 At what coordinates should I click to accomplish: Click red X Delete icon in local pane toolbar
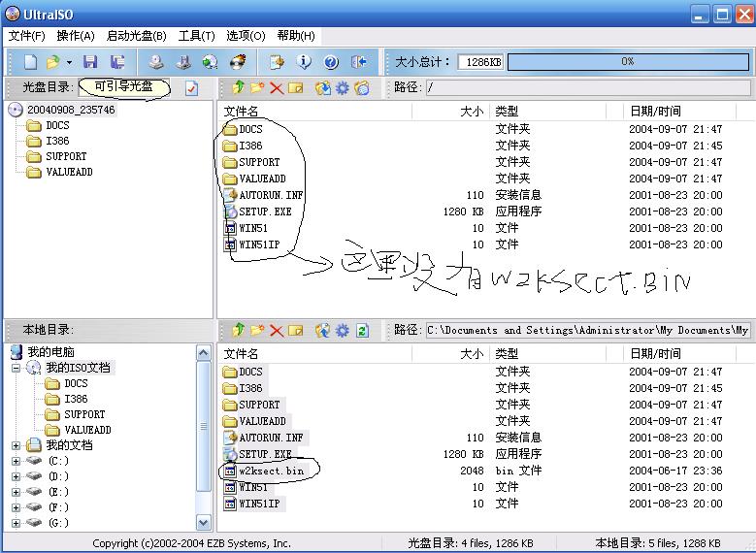(277, 330)
